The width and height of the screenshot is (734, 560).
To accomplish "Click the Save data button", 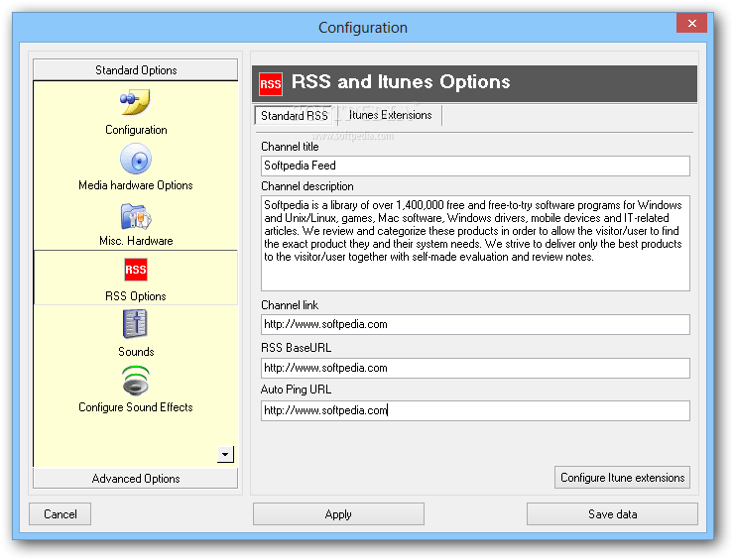I will coord(612,514).
